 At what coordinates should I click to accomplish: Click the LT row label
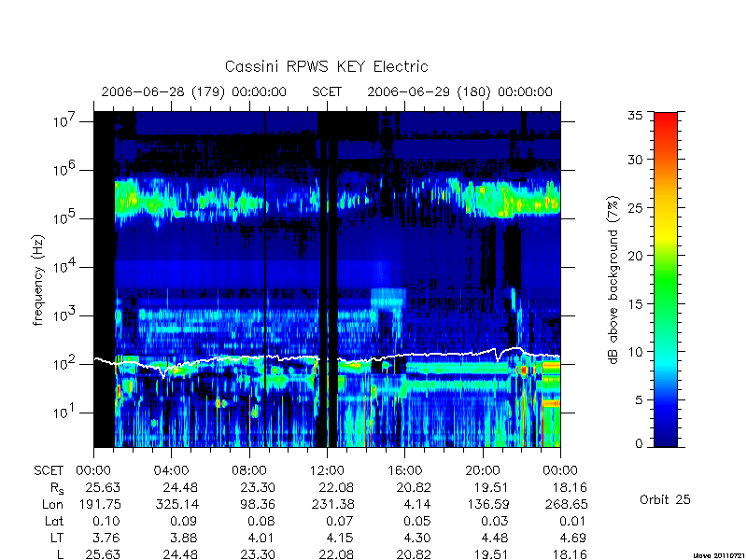tap(57, 539)
